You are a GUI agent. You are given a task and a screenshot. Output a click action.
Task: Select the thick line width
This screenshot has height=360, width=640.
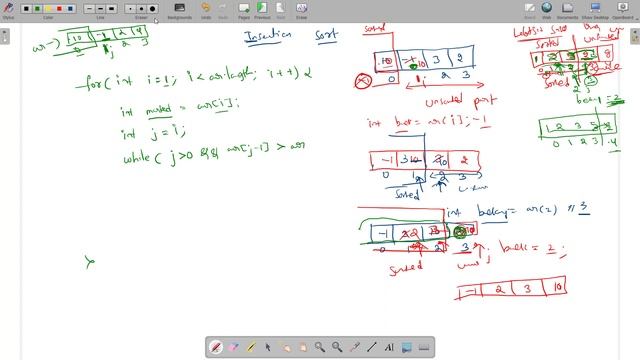pyautogui.click(x=111, y=8)
